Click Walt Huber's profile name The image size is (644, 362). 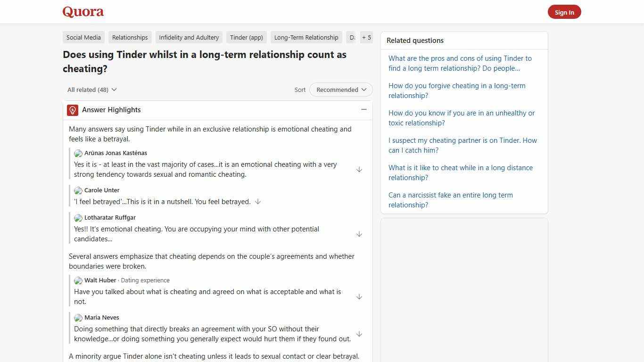[100, 280]
